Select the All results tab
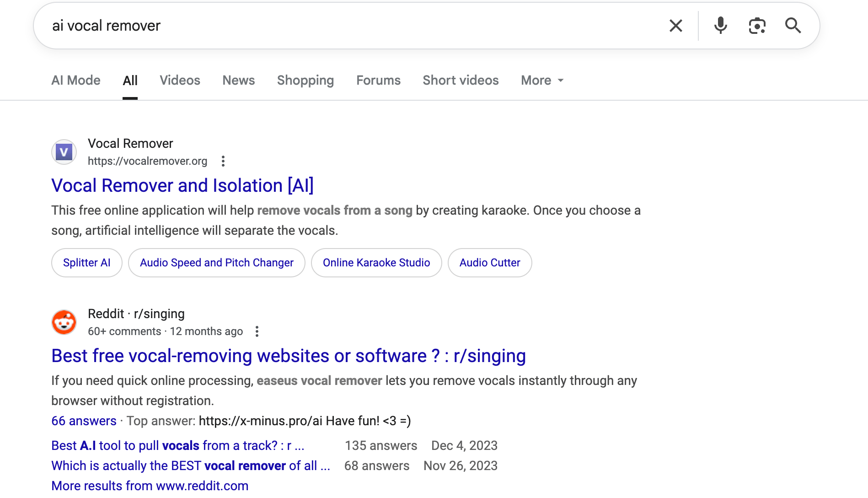This screenshot has width=868, height=498. (130, 81)
